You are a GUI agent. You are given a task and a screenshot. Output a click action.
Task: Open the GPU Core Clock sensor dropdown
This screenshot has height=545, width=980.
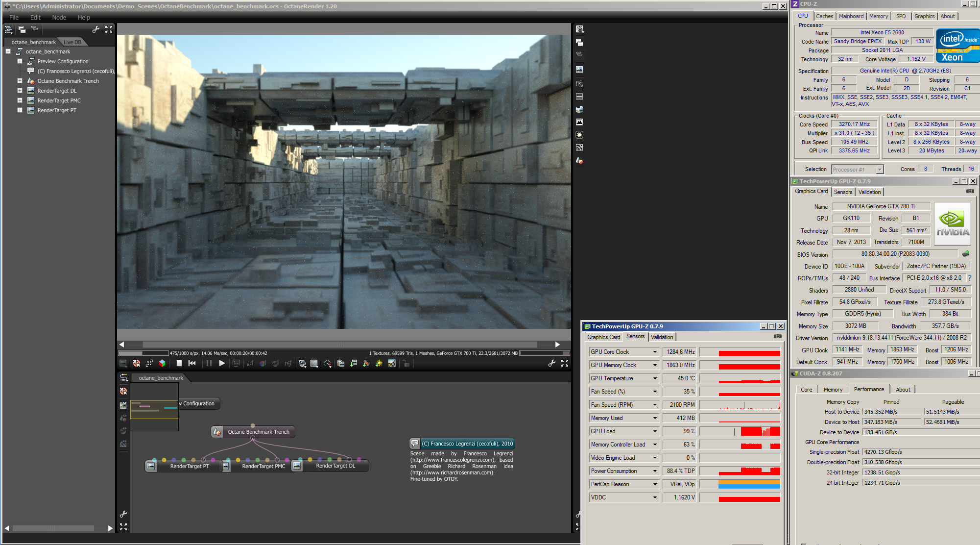655,352
